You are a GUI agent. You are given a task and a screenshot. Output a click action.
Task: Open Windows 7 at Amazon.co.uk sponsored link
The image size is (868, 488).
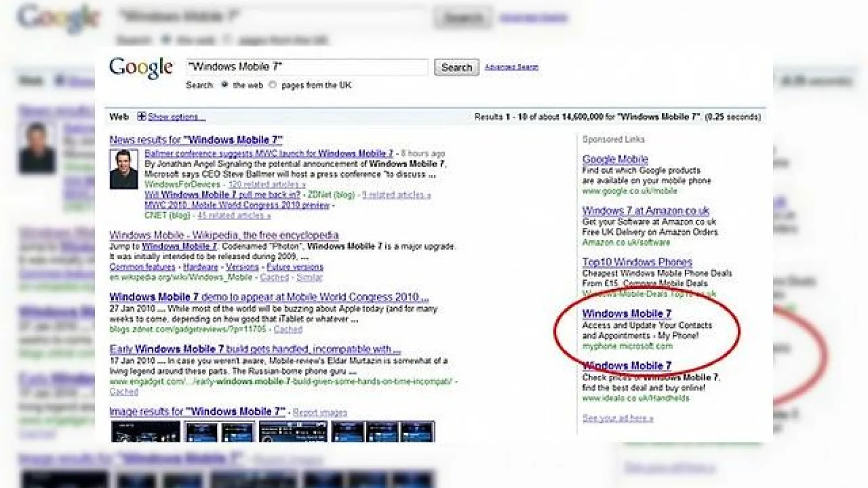pos(646,210)
